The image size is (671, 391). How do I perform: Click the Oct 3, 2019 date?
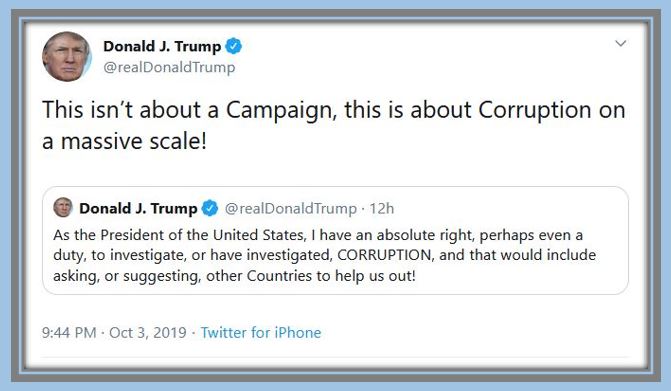pyautogui.click(x=148, y=332)
